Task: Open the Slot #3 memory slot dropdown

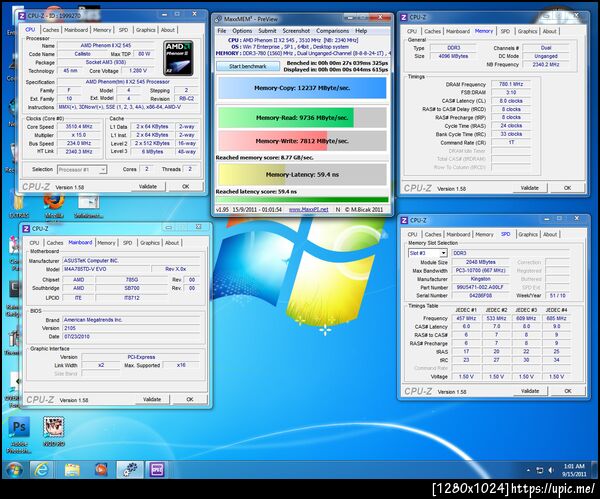Action: (x=428, y=253)
